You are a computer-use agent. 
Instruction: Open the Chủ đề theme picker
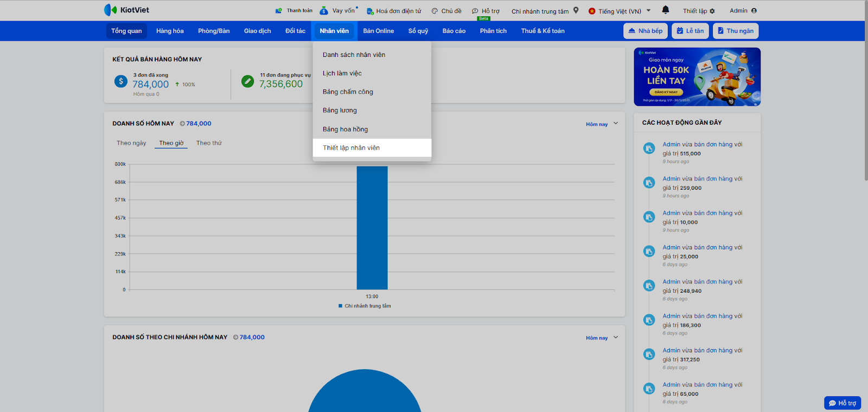click(446, 11)
